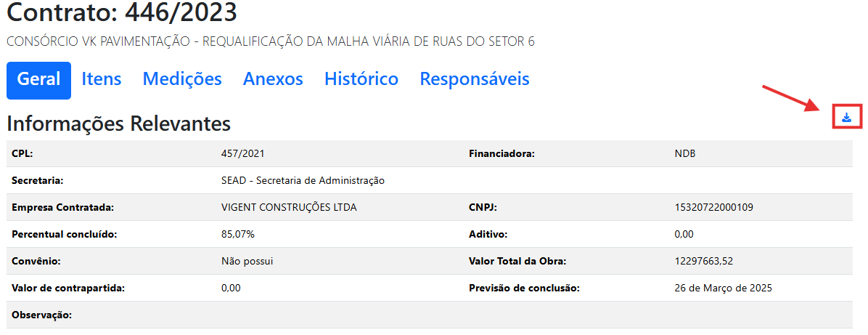Click the Consórcio VK Pavimentação subtitle text
This screenshot has height=335, width=868.
point(270,41)
